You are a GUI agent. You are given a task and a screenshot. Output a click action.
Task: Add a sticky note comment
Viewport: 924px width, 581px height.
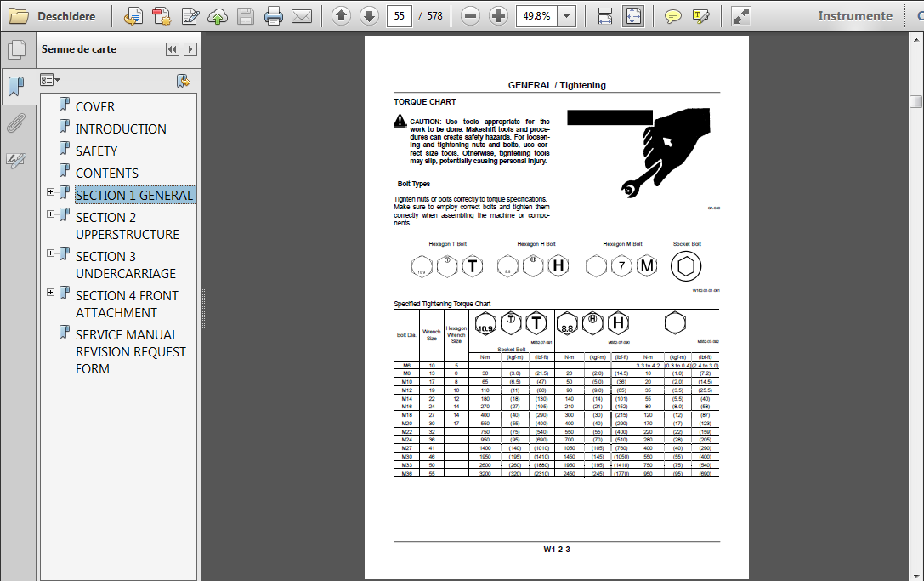pyautogui.click(x=672, y=16)
